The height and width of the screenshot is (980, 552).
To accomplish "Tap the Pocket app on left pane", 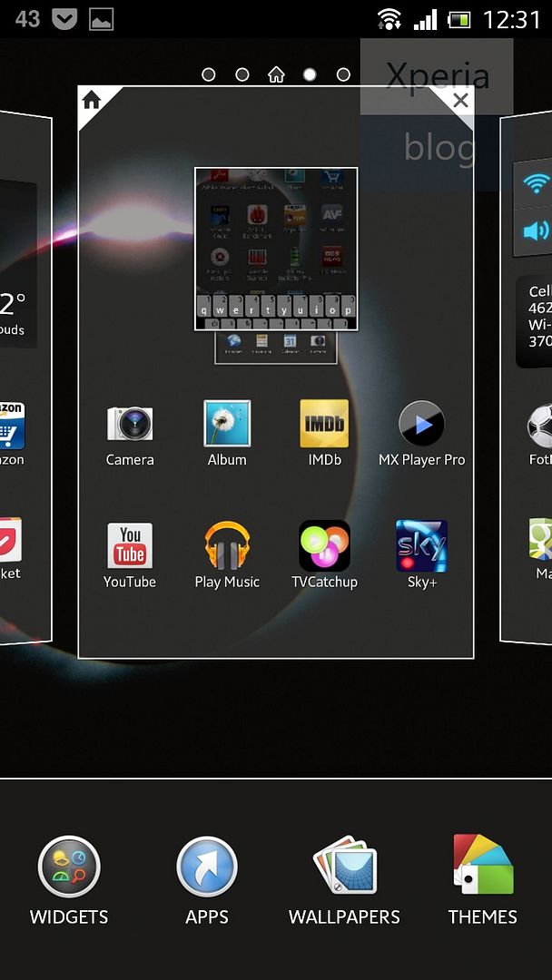I will [x=11, y=547].
